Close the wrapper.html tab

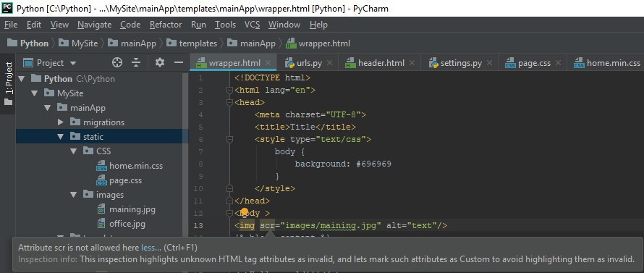click(268, 63)
